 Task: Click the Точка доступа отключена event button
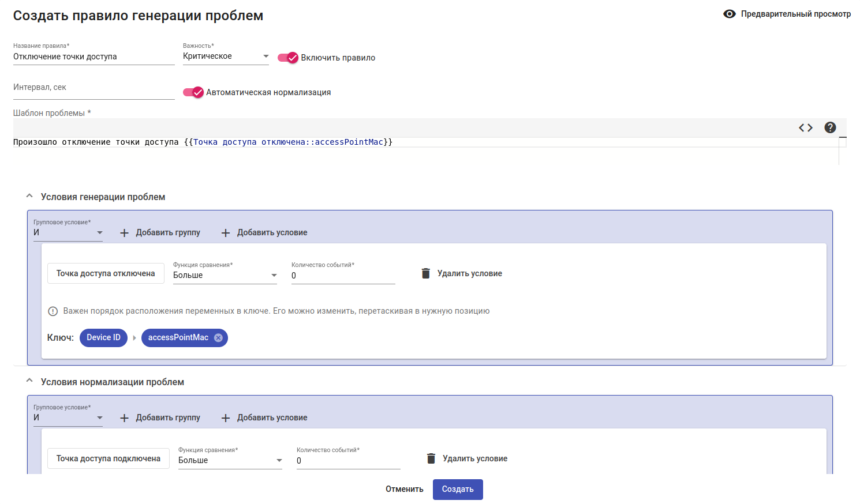tap(106, 273)
